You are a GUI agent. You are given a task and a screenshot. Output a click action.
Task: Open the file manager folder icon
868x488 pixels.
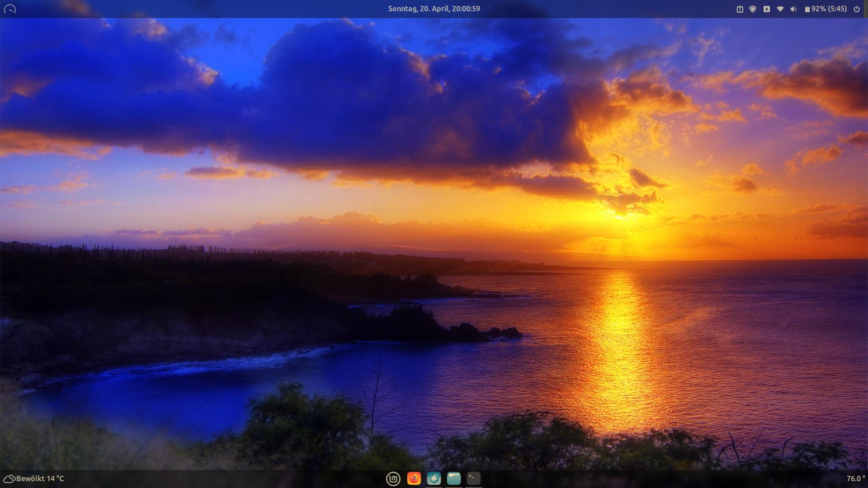[x=453, y=478]
